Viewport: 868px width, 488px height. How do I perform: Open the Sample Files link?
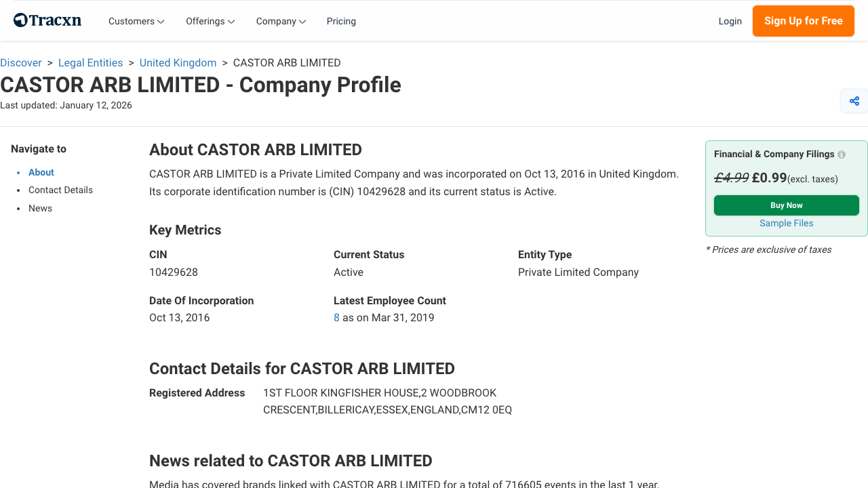tap(786, 223)
